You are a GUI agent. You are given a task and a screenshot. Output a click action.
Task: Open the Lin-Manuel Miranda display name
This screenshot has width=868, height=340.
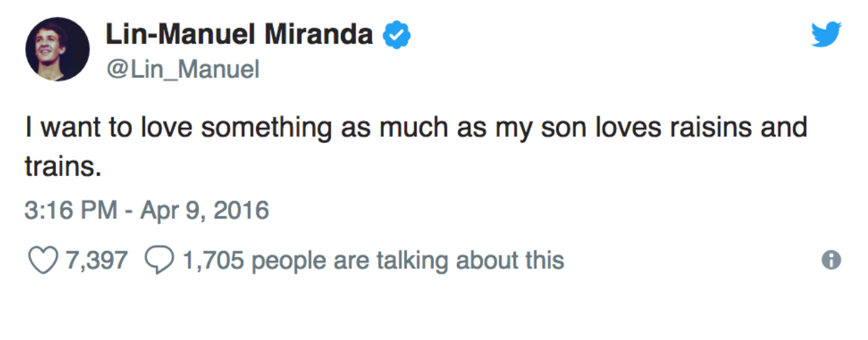pyautogui.click(x=239, y=34)
